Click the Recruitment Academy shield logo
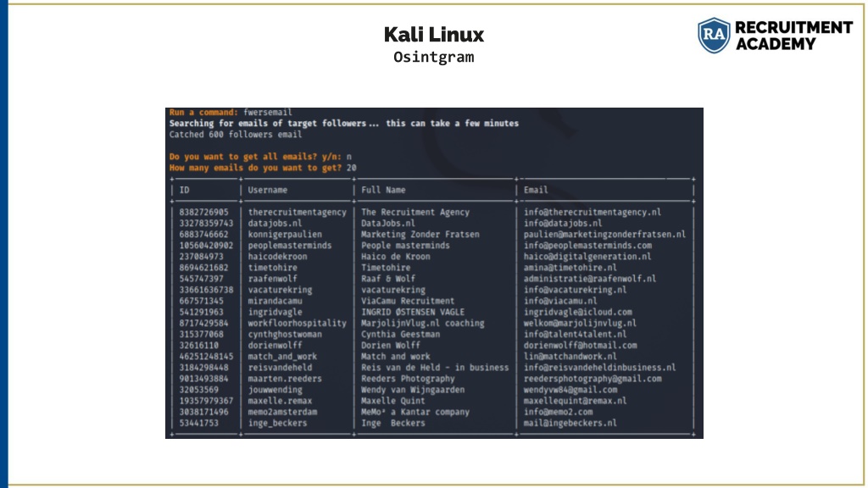The height and width of the screenshot is (488, 868). [x=714, y=35]
